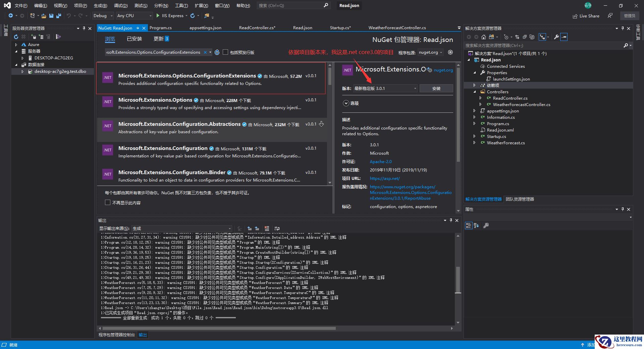
Task: Click the Output panel vertical scrollbar thumb
Action: click(458, 280)
